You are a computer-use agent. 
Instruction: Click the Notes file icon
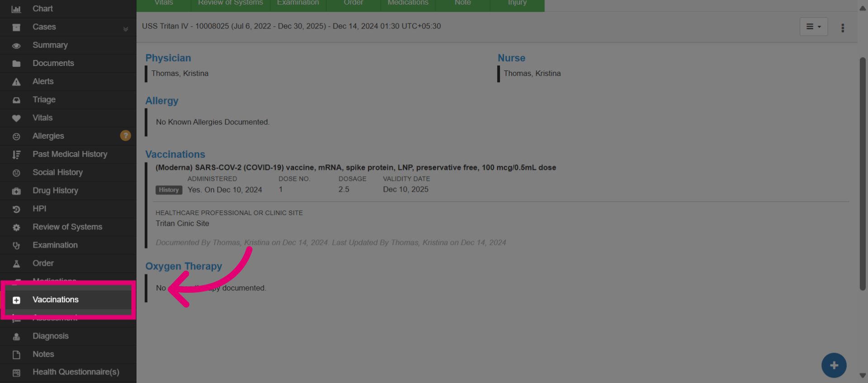point(16,355)
